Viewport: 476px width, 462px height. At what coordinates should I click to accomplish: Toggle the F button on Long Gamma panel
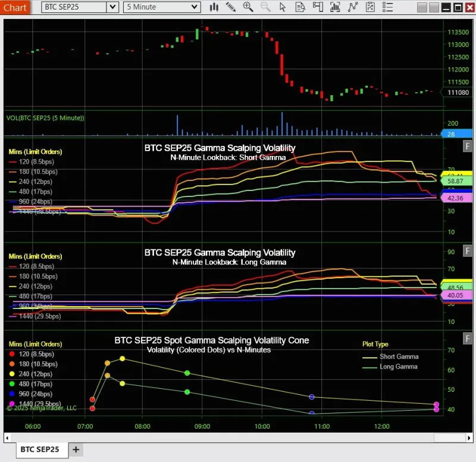(467, 251)
